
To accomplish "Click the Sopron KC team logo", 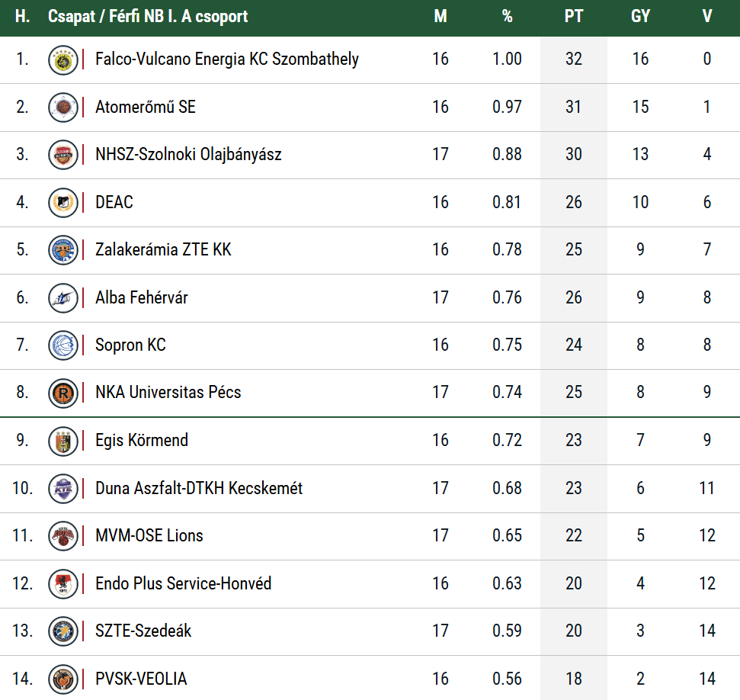I will tap(62, 345).
